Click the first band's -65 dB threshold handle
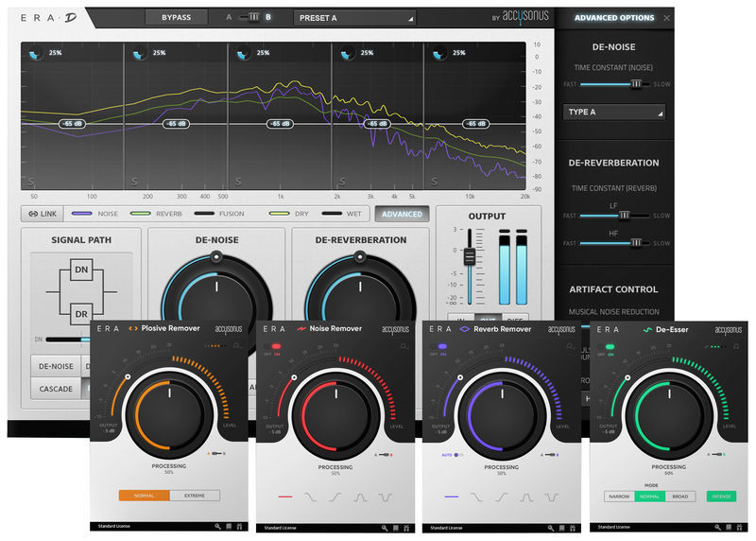Viewport: 756px width, 541px height. click(72, 124)
